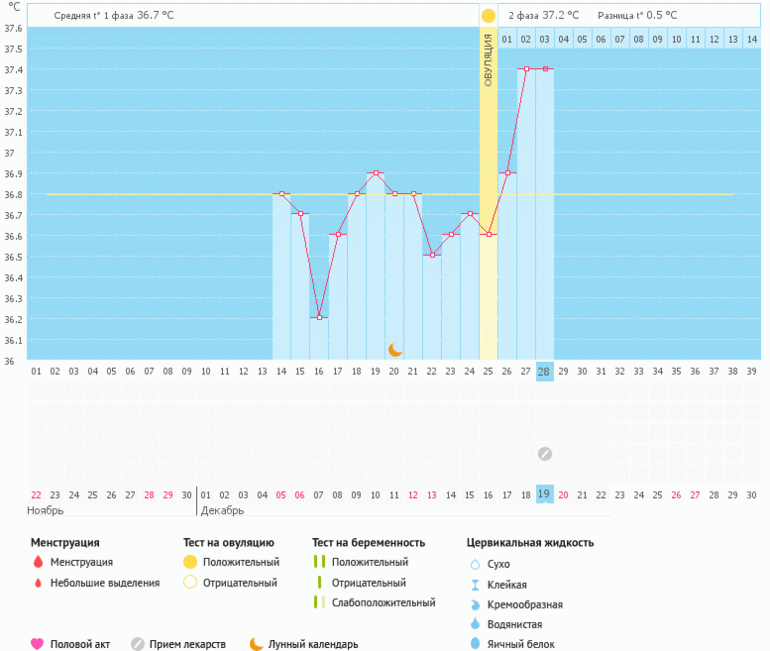Click the Небольшие выделения legend label
This screenshot has height=651, width=770.
point(104,583)
